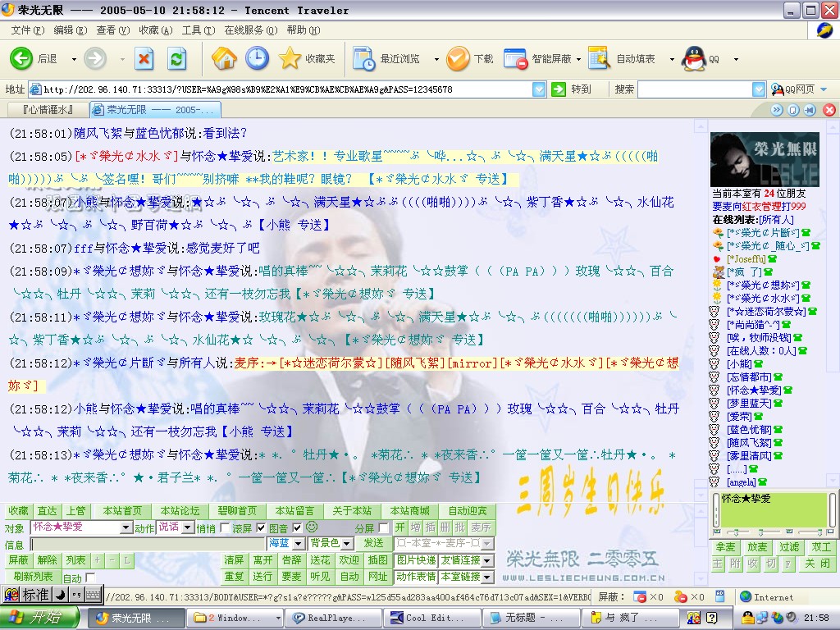The width and height of the screenshot is (840, 630).
Task: Click the green refresh page icon
Action: (x=177, y=58)
